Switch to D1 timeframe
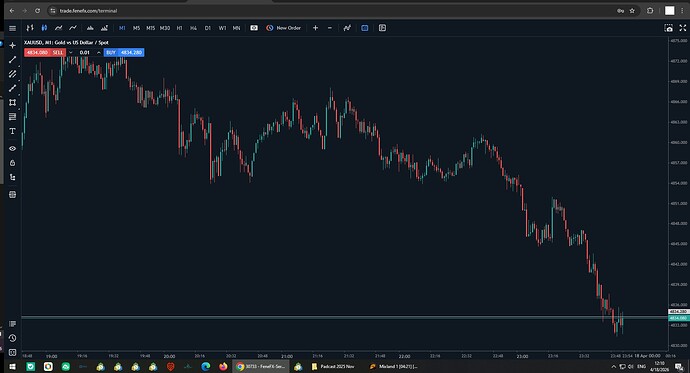 [x=208, y=28]
